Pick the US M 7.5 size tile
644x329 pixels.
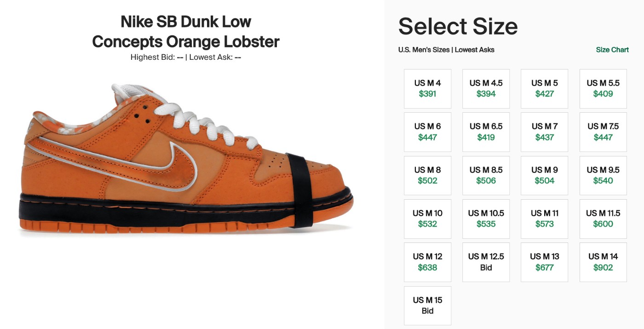point(603,132)
